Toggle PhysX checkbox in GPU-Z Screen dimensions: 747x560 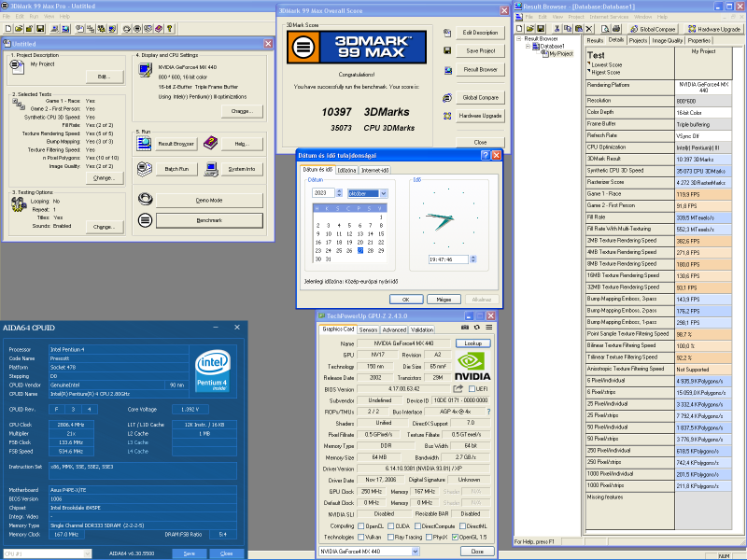[x=429, y=538]
